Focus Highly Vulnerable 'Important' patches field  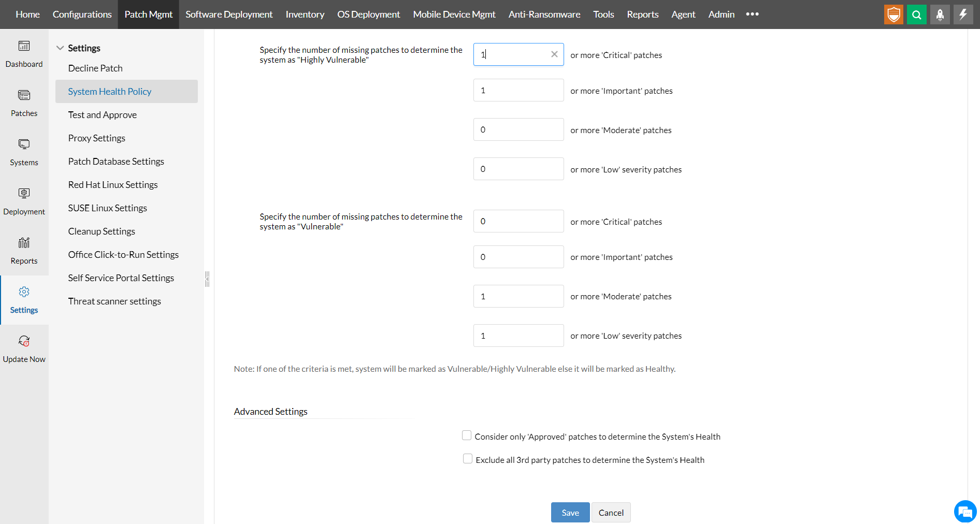518,90
